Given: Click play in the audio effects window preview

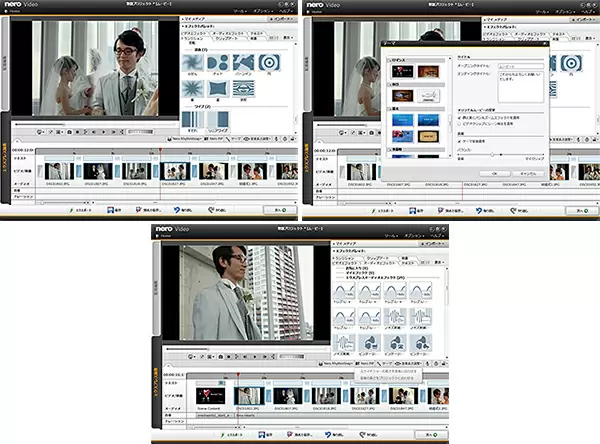Looking at the screenshot, I should (x=254, y=357).
